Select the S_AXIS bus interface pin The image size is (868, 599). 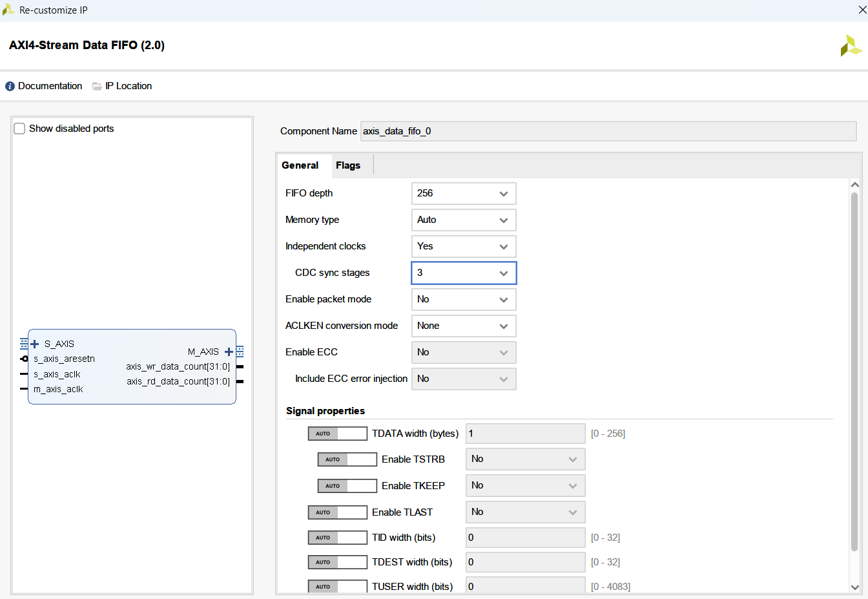tap(24, 344)
